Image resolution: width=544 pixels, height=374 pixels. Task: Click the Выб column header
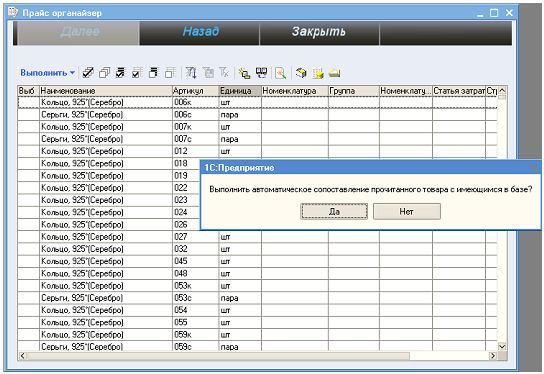coord(28,91)
